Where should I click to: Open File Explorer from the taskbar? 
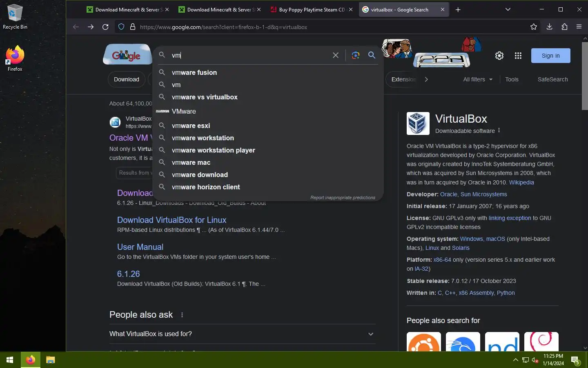click(50, 360)
